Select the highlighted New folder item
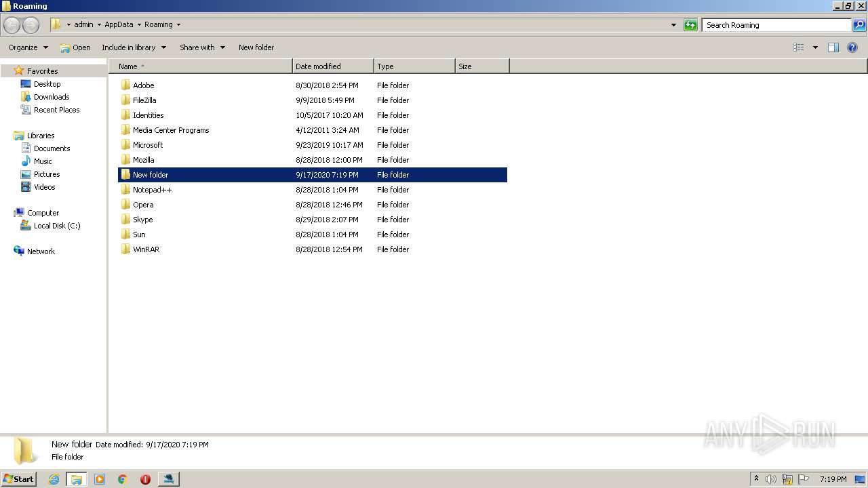Image resolution: width=868 pixels, height=488 pixels. (x=313, y=175)
